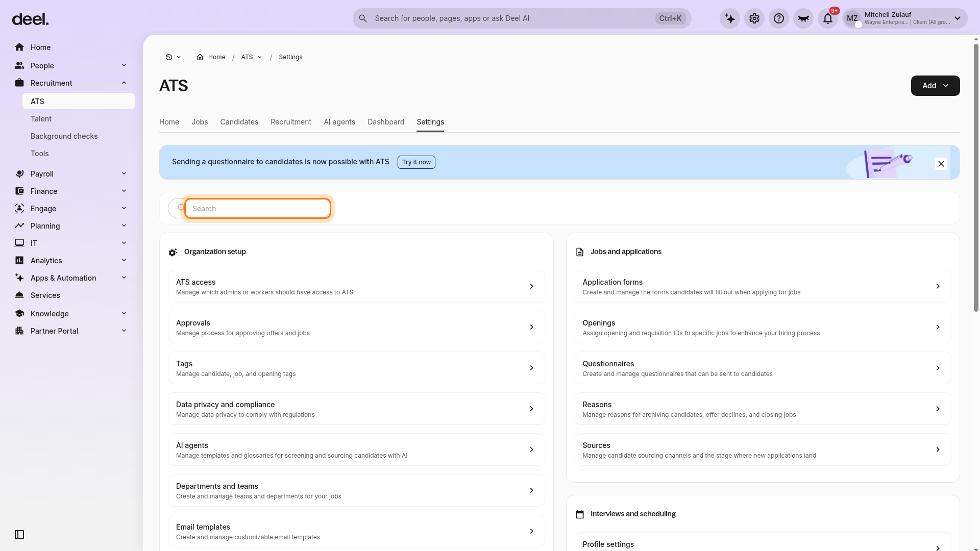980x551 pixels.
Task: Switch to the AI agents tab
Action: (x=339, y=122)
